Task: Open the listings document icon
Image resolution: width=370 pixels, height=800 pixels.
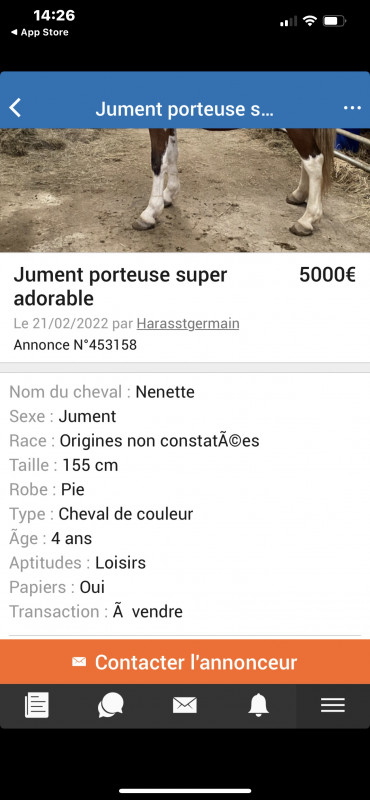Action: 37,706
